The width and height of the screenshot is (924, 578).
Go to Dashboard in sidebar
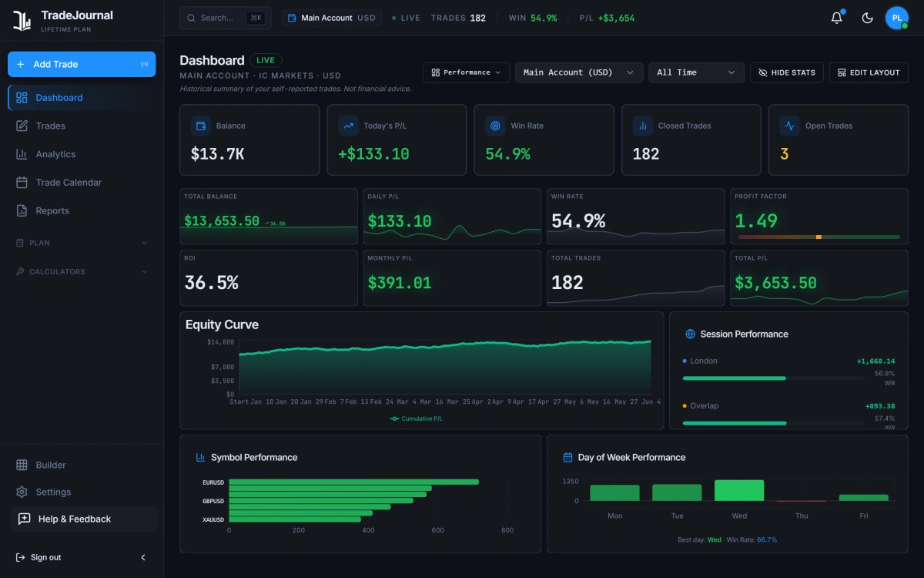[x=82, y=97]
